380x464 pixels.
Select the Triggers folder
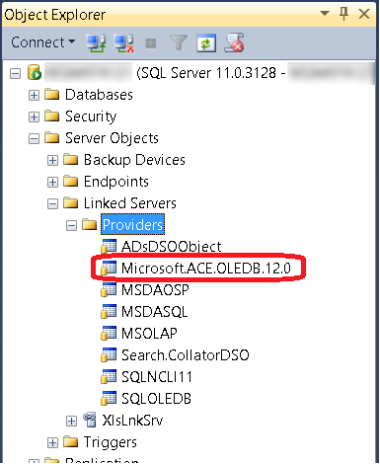[x=110, y=442]
